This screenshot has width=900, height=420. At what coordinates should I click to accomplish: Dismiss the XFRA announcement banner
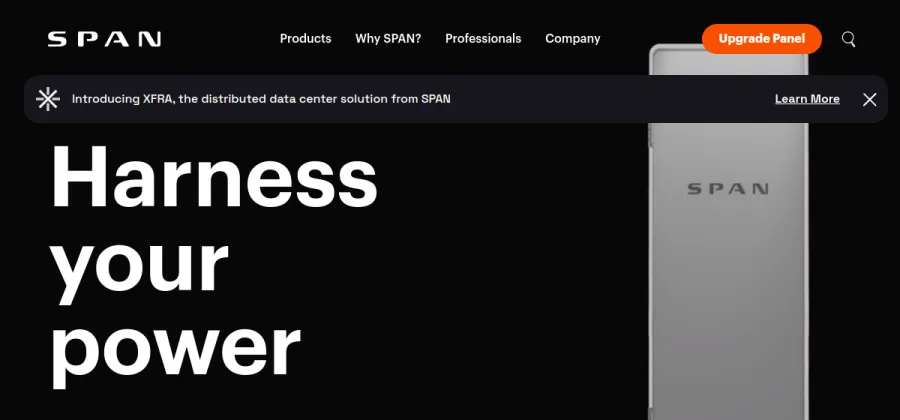click(x=870, y=99)
